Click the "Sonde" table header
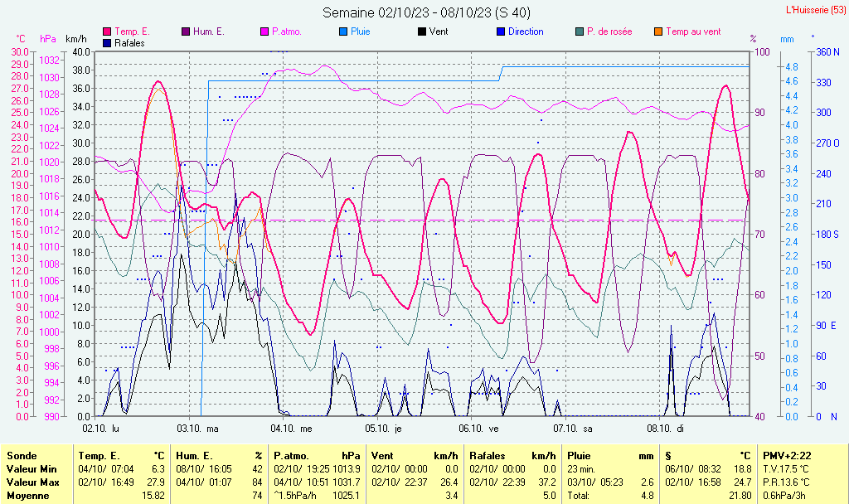849x504 pixels. point(22,456)
